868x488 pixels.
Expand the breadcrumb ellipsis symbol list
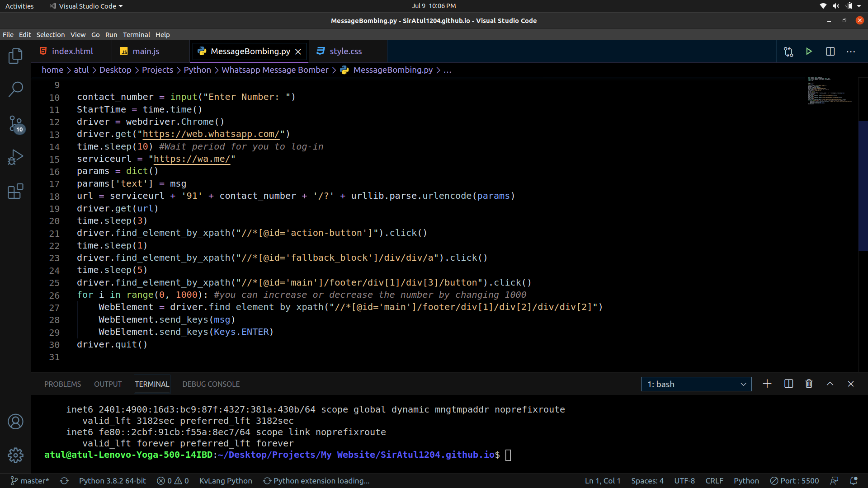(448, 70)
